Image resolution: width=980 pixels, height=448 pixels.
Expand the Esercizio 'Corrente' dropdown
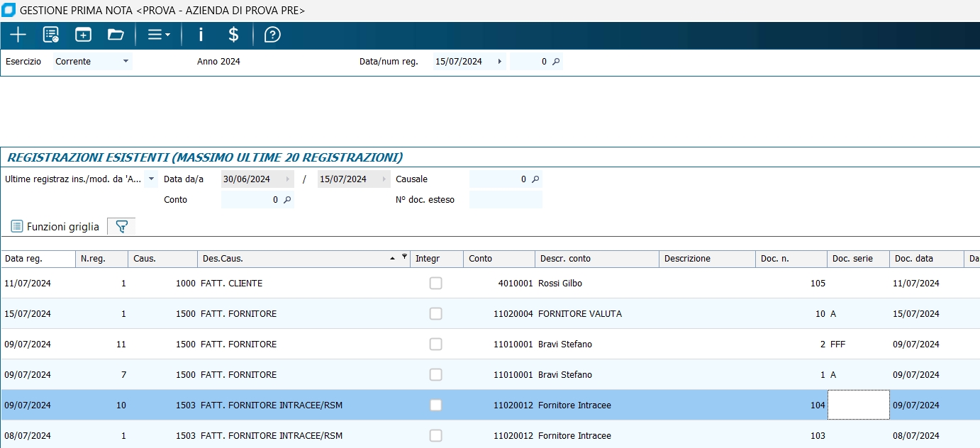click(x=126, y=62)
